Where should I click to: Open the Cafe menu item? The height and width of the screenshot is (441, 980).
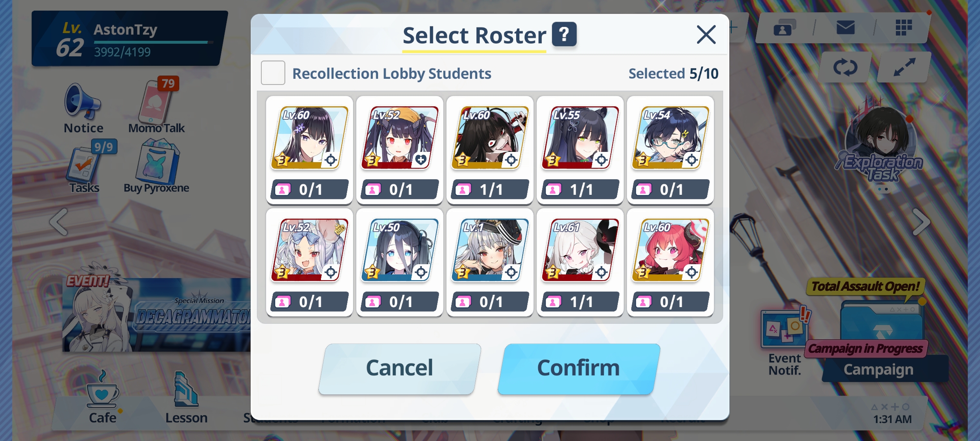(102, 397)
